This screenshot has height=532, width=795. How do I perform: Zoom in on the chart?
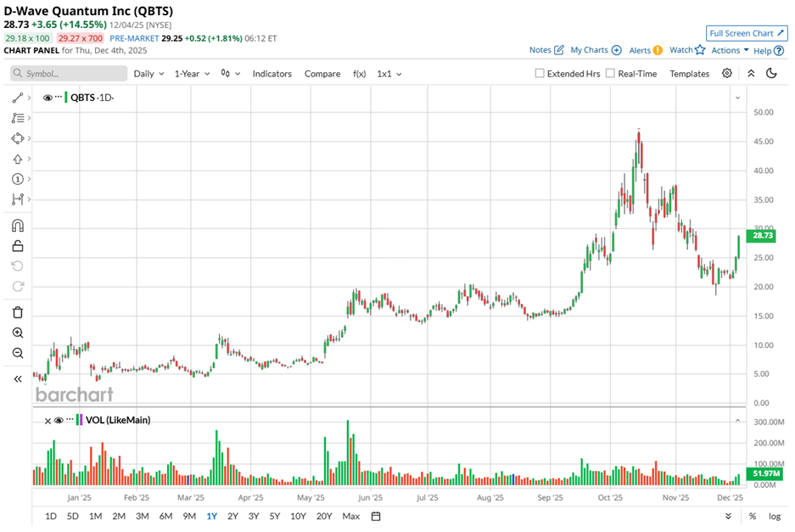pos(18,333)
